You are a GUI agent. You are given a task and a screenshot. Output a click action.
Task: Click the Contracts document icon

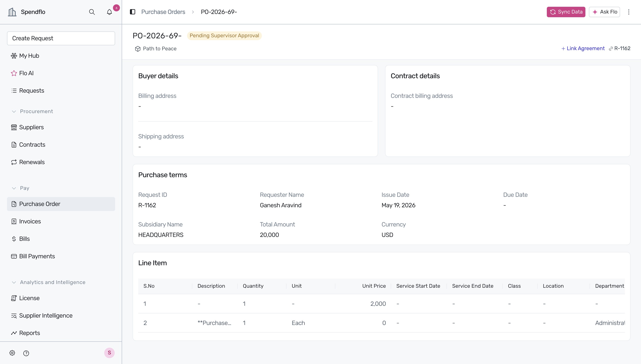14,145
